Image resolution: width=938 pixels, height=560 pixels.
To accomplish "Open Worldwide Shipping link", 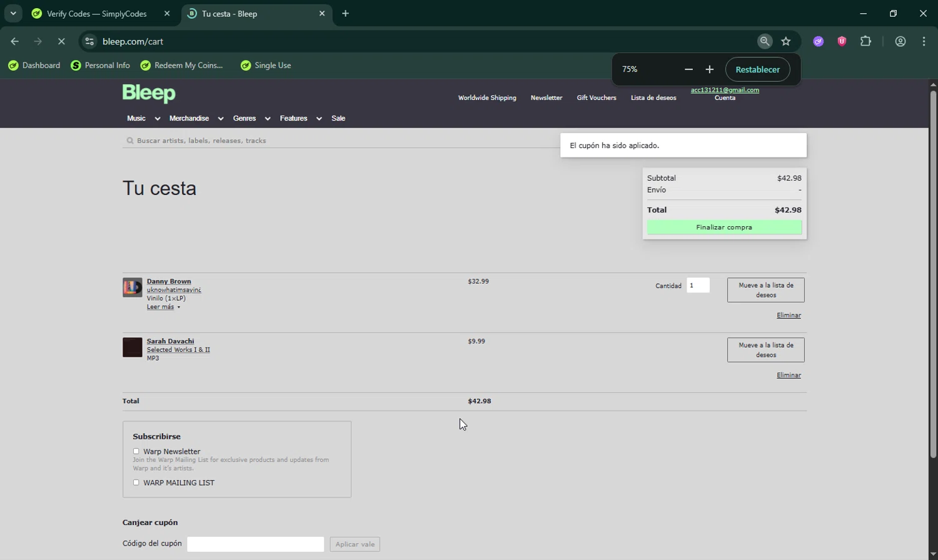I will click(x=487, y=97).
